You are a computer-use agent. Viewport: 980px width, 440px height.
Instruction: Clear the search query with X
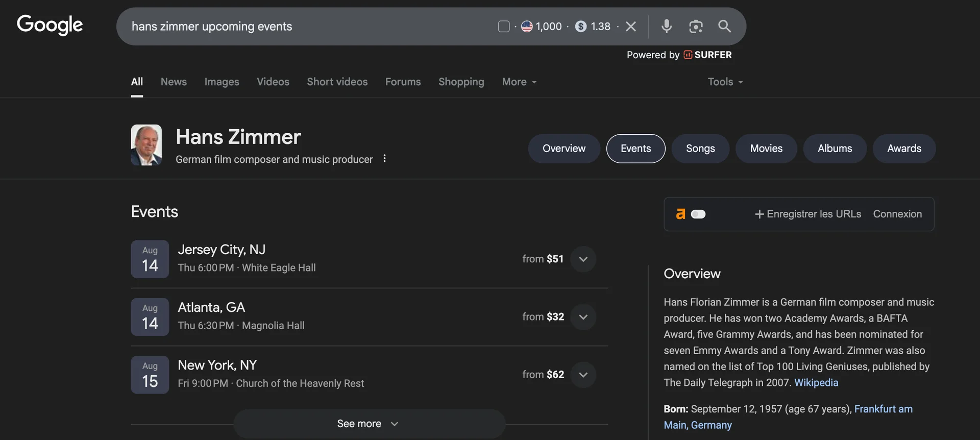tap(631, 27)
